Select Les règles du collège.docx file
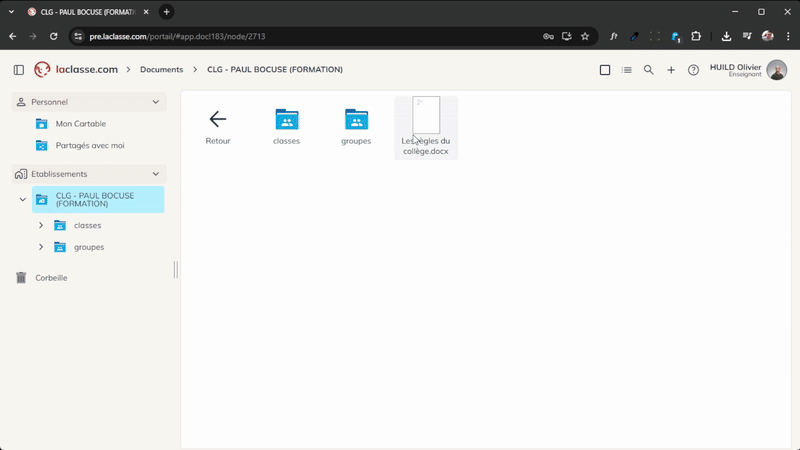 coord(426,128)
